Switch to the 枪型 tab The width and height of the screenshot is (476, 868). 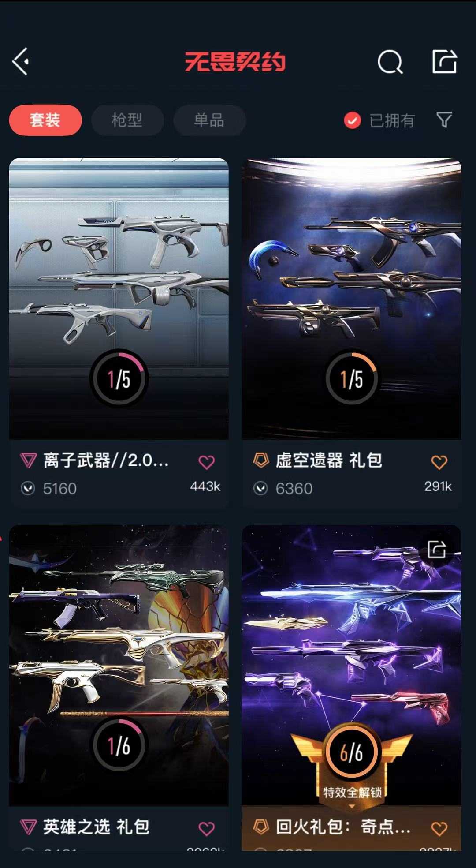click(127, 120)
